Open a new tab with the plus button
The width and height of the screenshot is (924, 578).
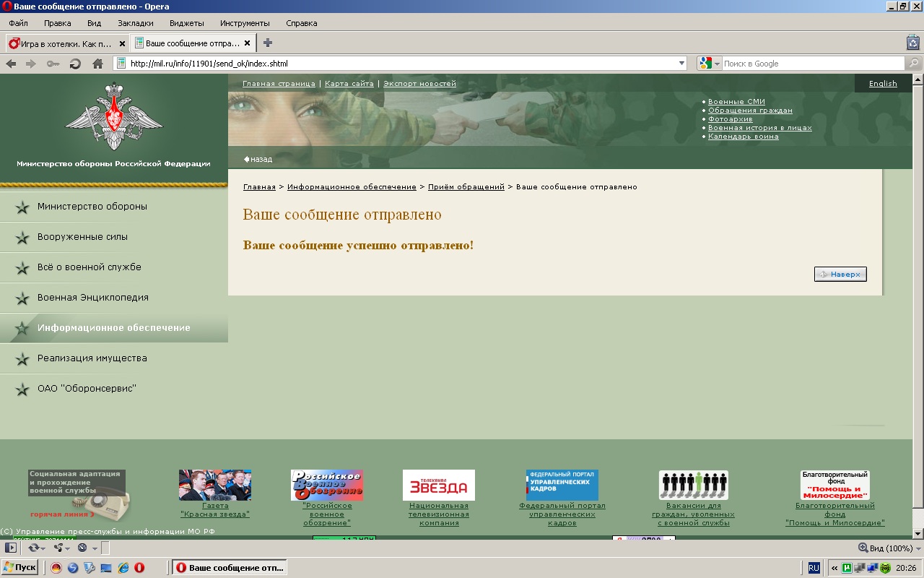268,43
